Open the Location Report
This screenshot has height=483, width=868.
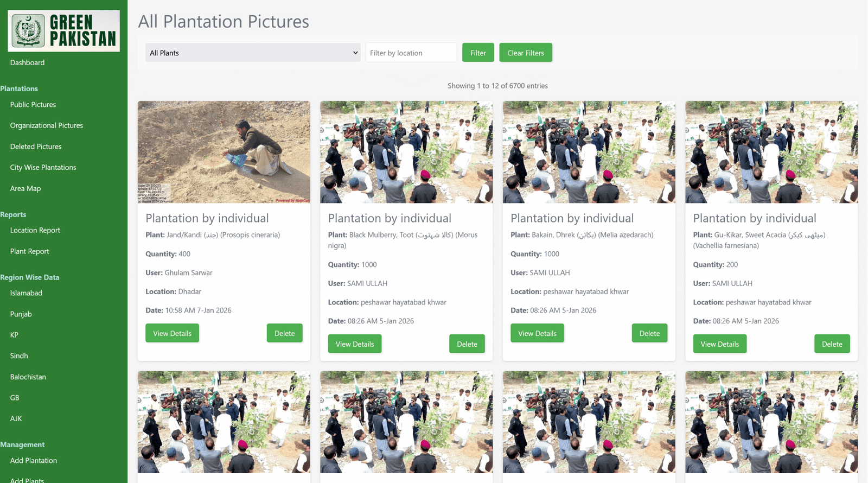click(35, 230)
